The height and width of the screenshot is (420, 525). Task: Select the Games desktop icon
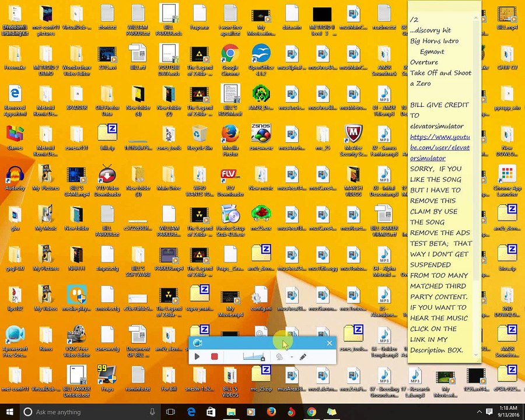[15, 138]
